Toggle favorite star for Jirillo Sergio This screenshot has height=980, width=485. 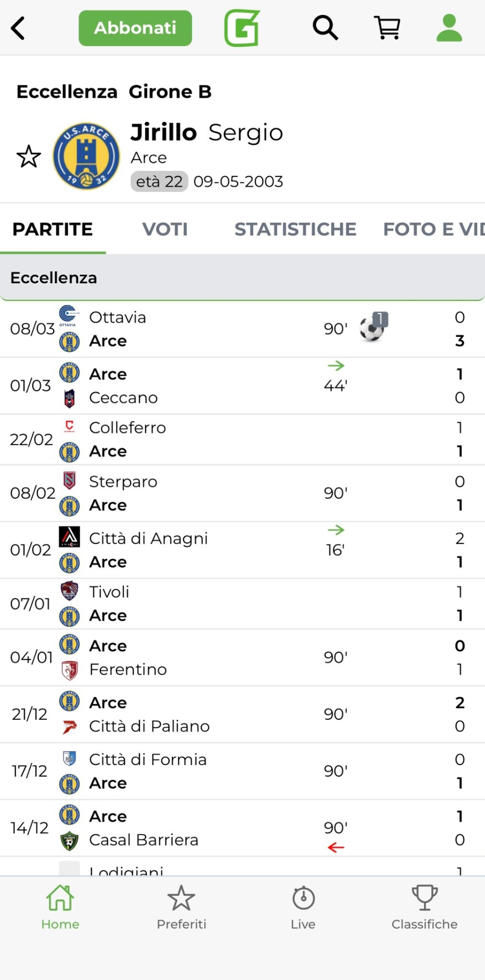[x=29, y=157]
